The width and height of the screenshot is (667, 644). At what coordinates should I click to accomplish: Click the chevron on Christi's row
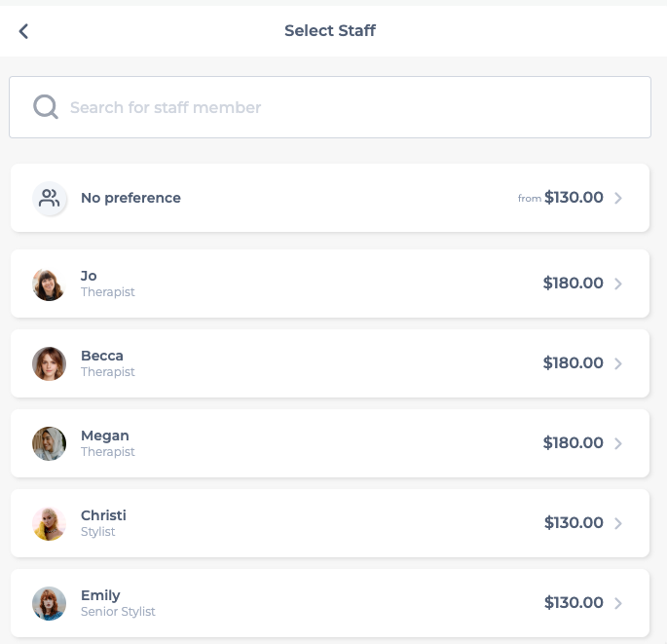coord(618,523)
